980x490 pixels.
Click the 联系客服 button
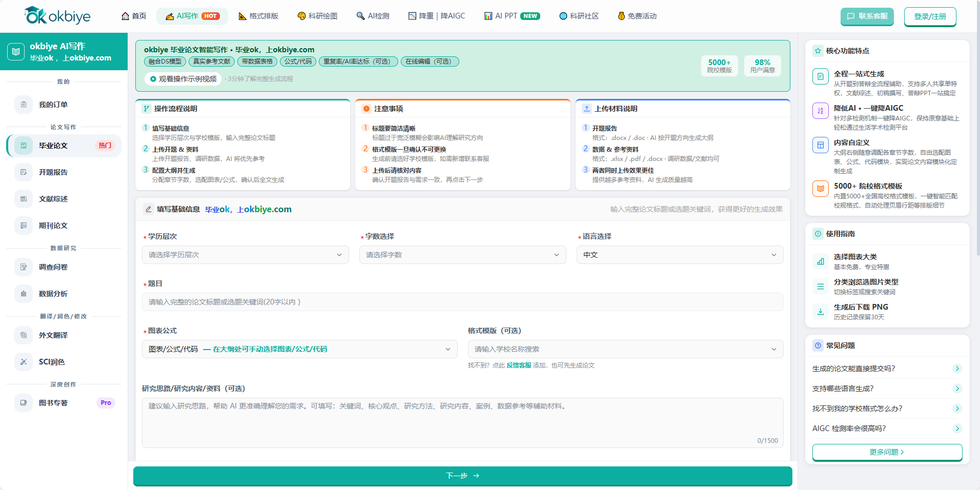coord(867,16)
